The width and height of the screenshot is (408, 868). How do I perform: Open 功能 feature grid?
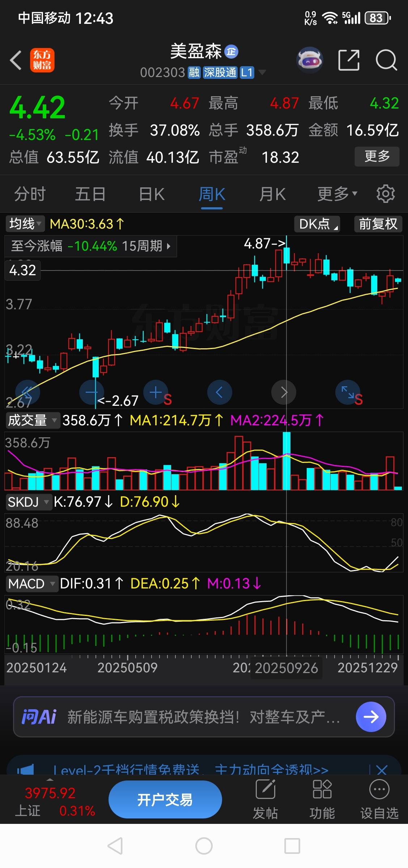pos(322,799)
